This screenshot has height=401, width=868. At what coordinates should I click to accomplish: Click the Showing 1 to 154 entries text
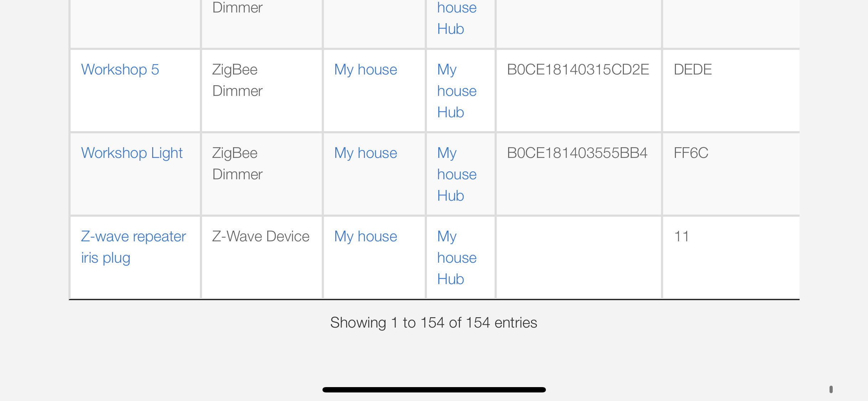point(434,323)
